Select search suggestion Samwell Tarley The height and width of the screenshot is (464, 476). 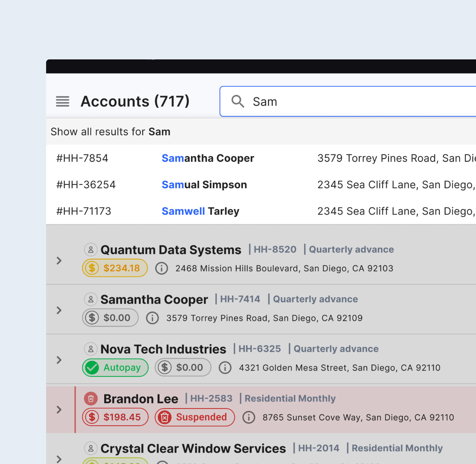[x=261, y=211]
